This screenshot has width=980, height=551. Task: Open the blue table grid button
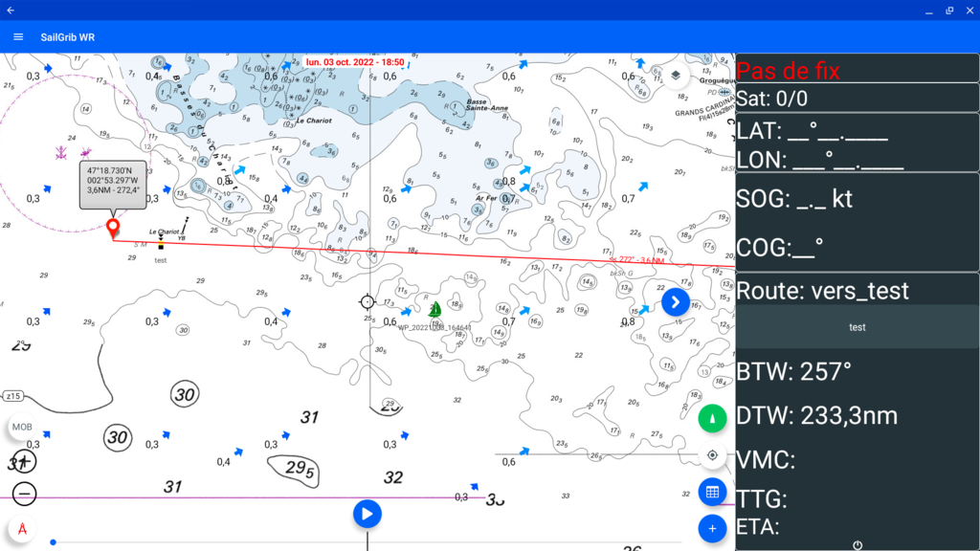point(712,493)
